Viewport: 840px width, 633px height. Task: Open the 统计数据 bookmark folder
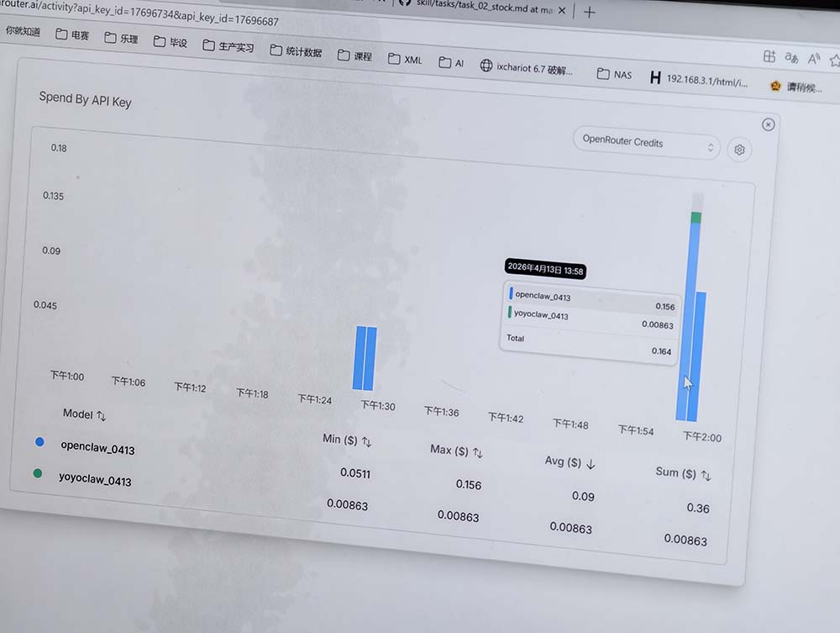point(296,51)
